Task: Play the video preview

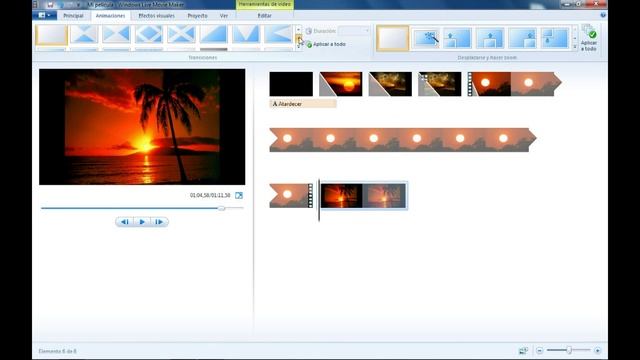Action: [x=142, y=222]
